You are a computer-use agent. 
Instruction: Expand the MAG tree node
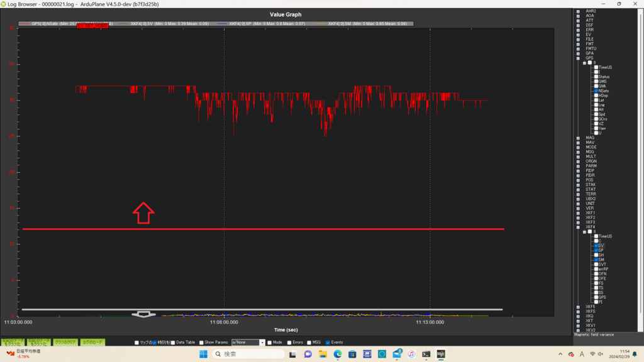click(578, 138)
